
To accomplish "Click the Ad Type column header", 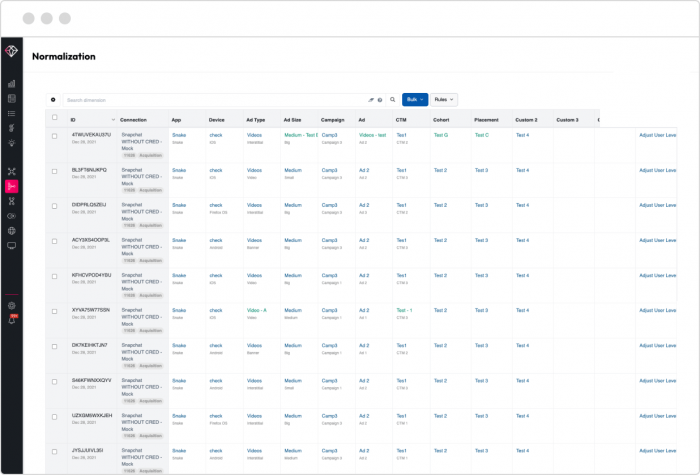I will (255, 120).
